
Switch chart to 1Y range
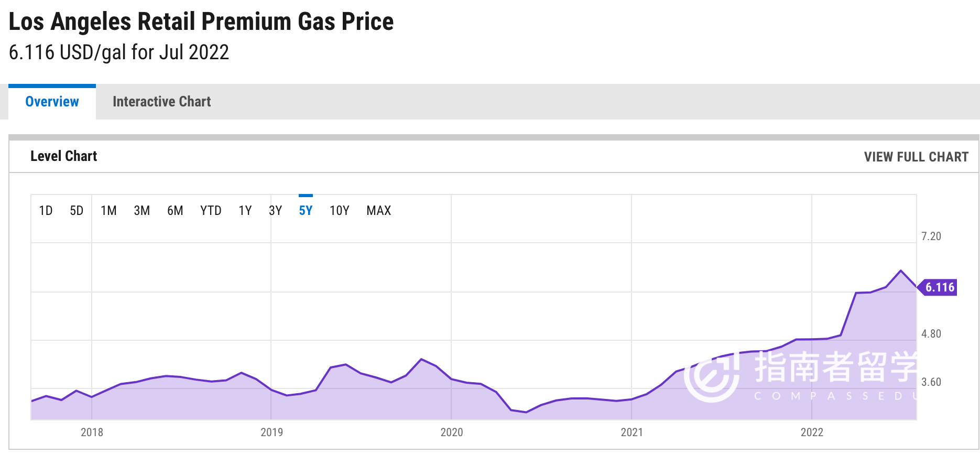(x=245, y=211)
